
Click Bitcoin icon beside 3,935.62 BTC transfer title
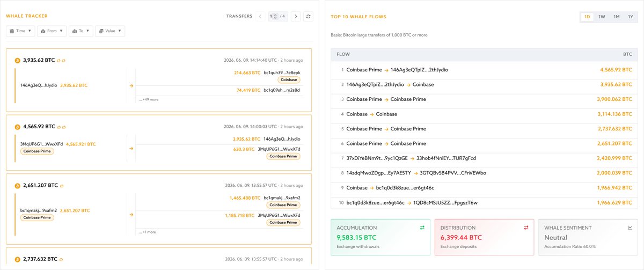click(17, 61)
